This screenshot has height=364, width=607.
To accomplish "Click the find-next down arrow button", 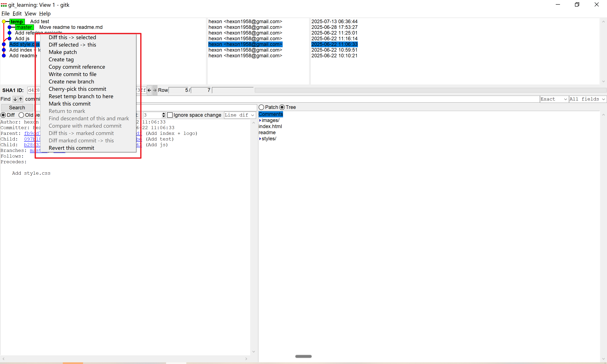I will (15, 99).
